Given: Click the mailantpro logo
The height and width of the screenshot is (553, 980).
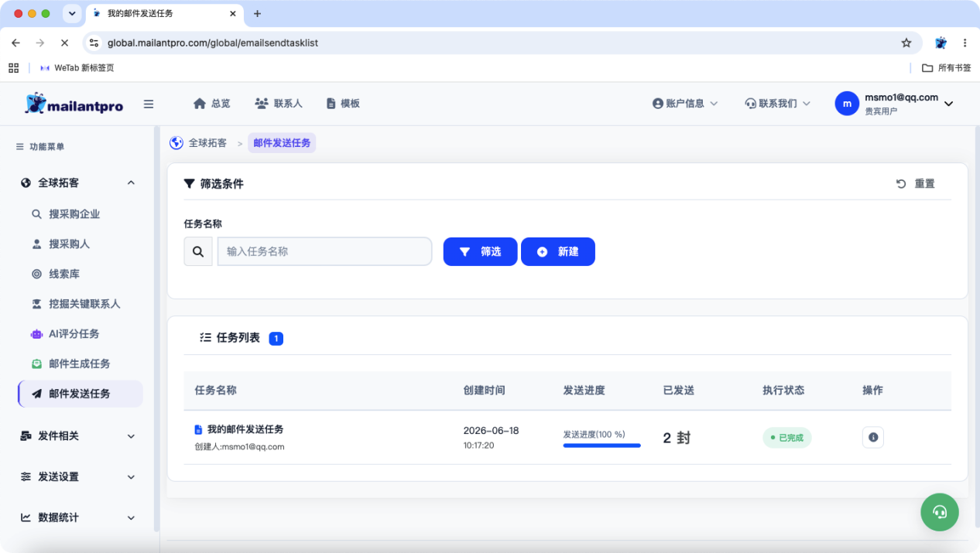Looking at the screenshot, I should pyautogui.click(x=74, y=104).
